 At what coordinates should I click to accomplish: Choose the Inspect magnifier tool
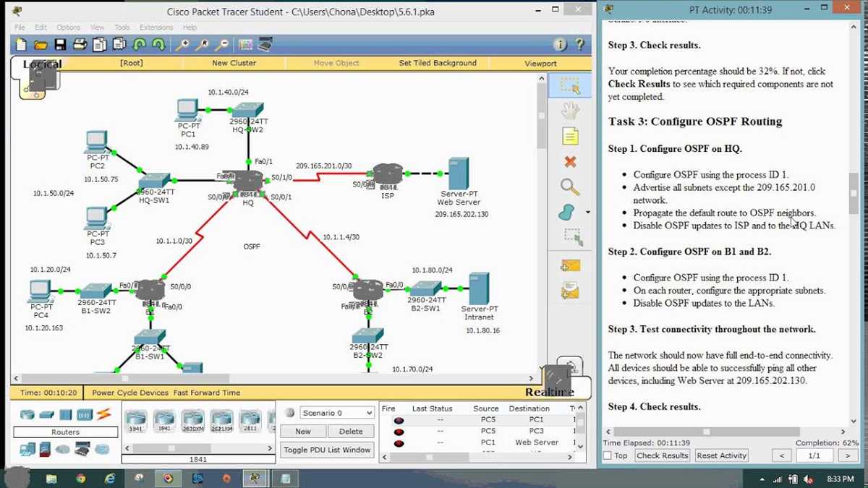[x=571, y=187]
